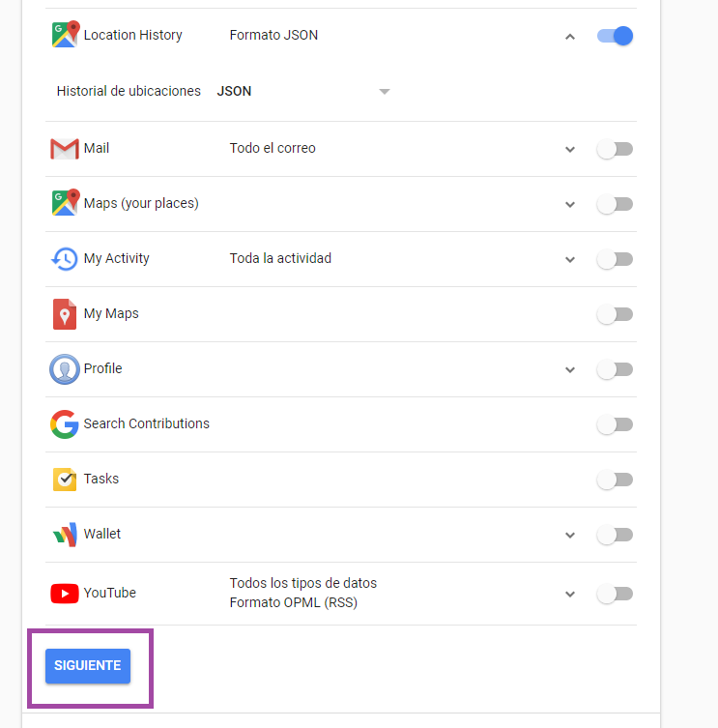Screen dimensions: 718x728
Task: Expand the Profile options chevron
Action: click(x=570, y=370)
